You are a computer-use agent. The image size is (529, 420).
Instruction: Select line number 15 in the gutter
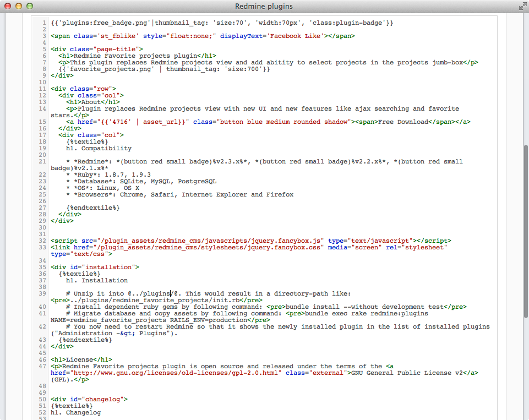coord(42,122)
